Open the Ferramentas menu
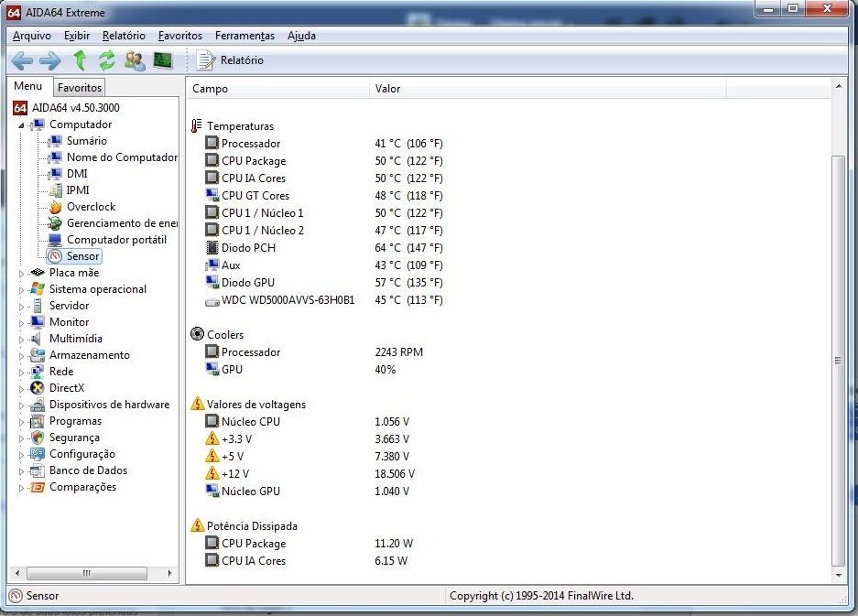Viewport: 858px width, 616px height. pos(244,36)
